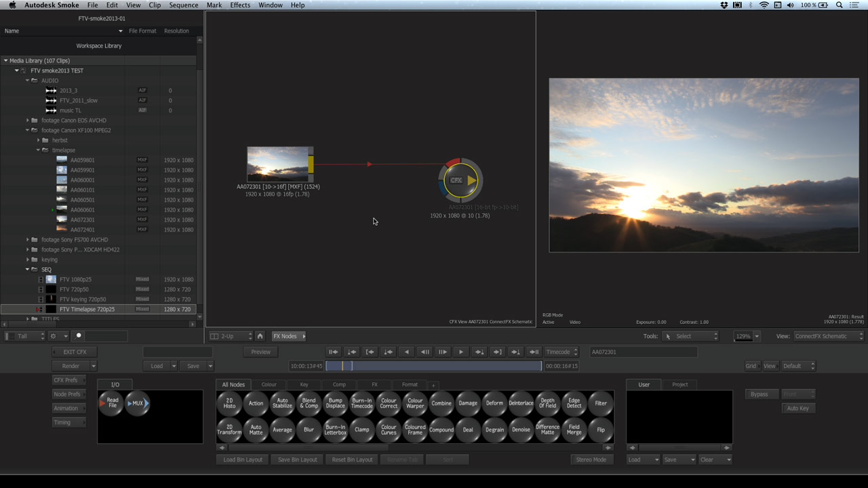Add the Action node from All Nodes
The height and width of the screenshot is (488, 868).
[x=256, y=403]
